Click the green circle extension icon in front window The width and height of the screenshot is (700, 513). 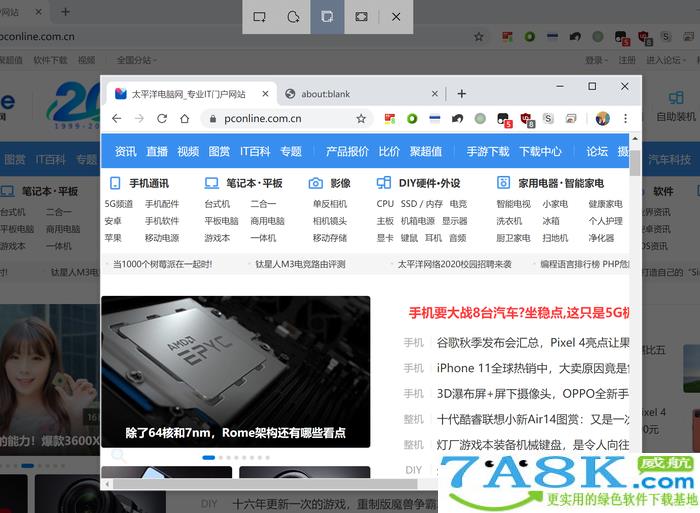tap(412, 118)
